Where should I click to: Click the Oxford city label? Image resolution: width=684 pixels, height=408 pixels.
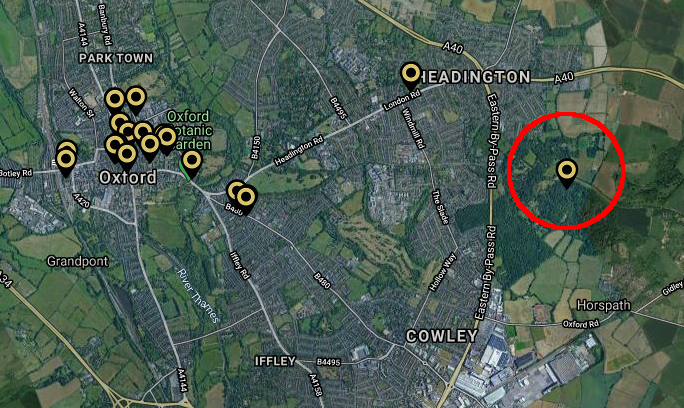127,178
